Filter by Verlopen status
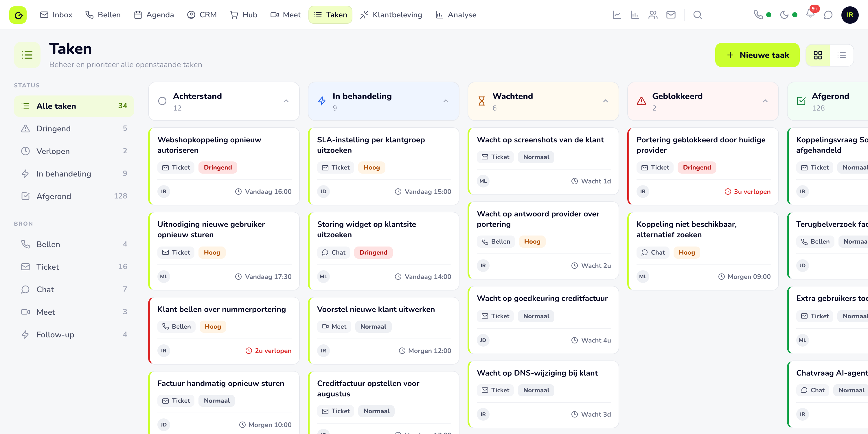This screenshot has height=434, width=868. [x=74, y=151]
